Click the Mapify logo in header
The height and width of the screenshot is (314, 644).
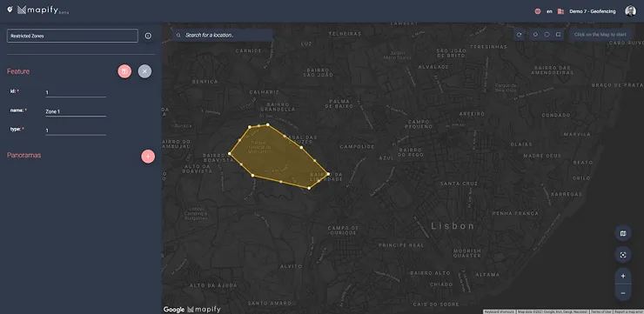point(44,10)
